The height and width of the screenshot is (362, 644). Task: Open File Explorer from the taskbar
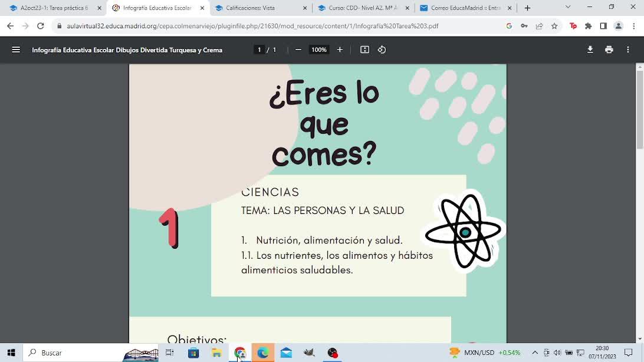[x=216, y=353]
